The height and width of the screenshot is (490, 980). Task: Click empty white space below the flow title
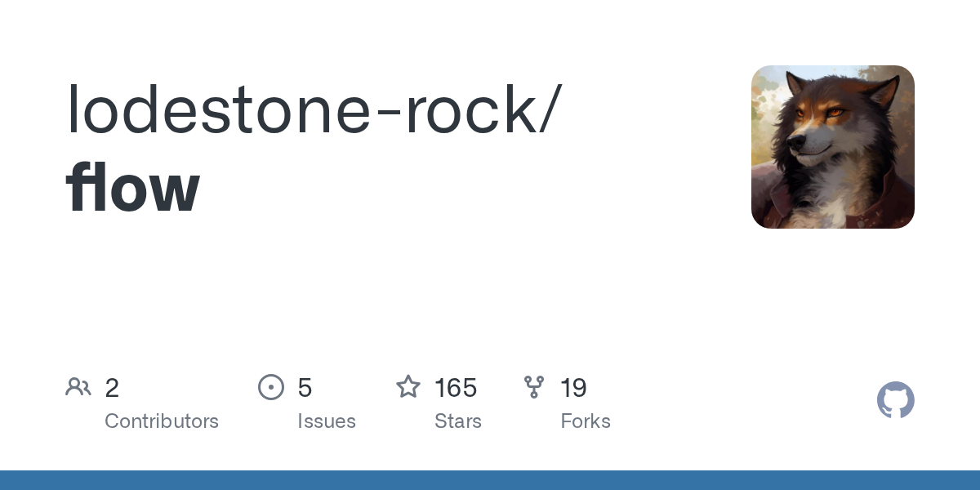click(327, 294)
